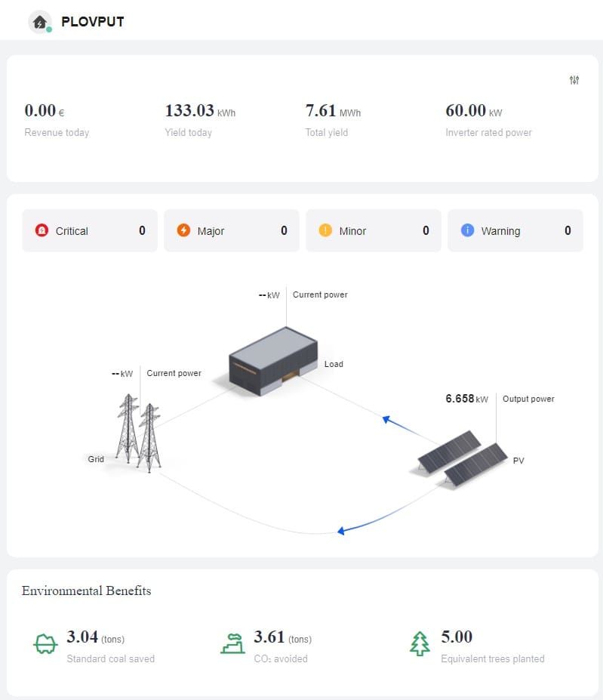603x700 pixels.
Task: Click the blue Warning info icon
Action: pyautogui.click(x=467, y=230)
